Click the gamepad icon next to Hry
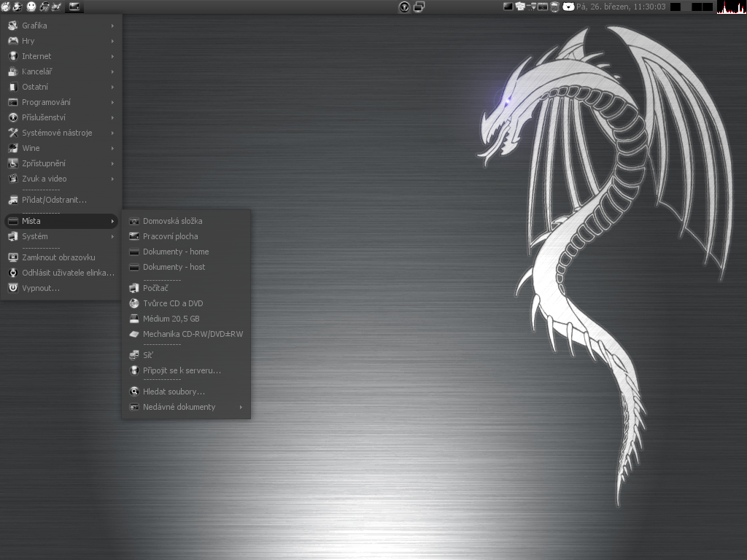Image resolution: width=747 pixels, height=560 pixels. pos(13,41)
